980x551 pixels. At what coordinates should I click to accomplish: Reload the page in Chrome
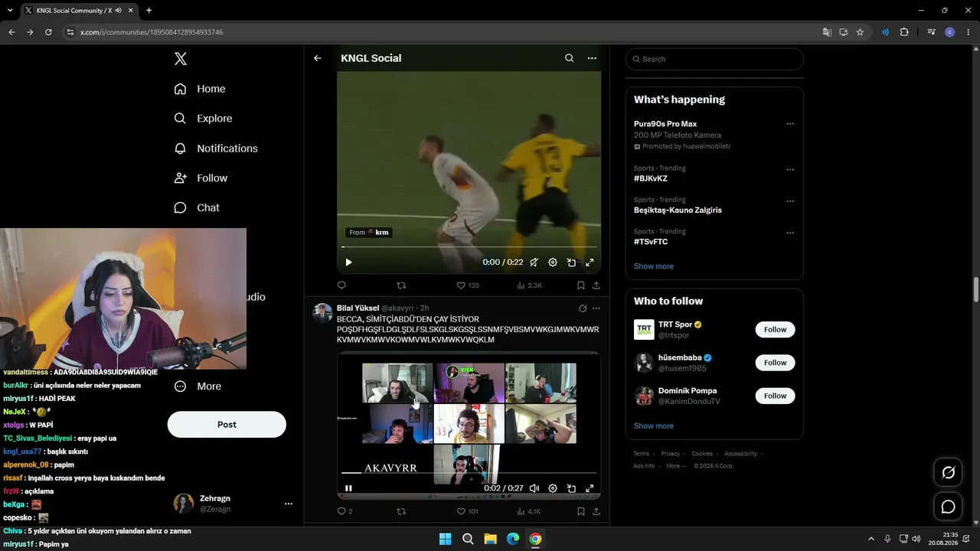[x=48, y=32]
